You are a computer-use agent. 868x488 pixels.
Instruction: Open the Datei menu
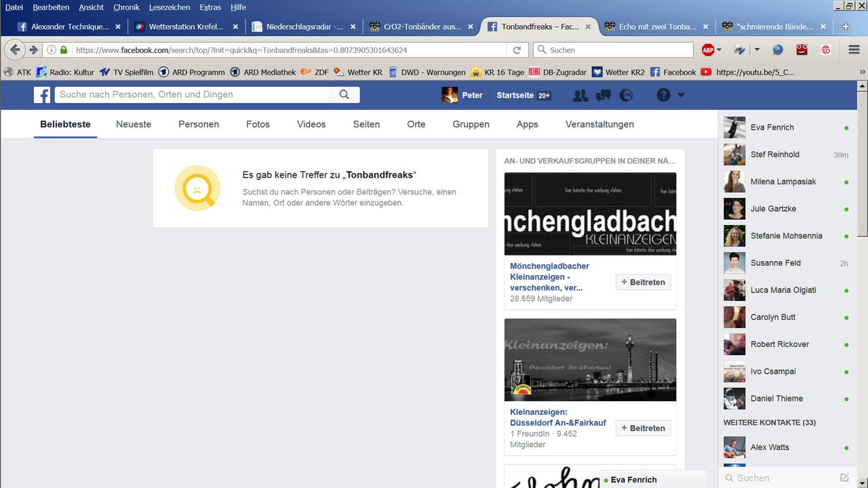click(14, 7)
